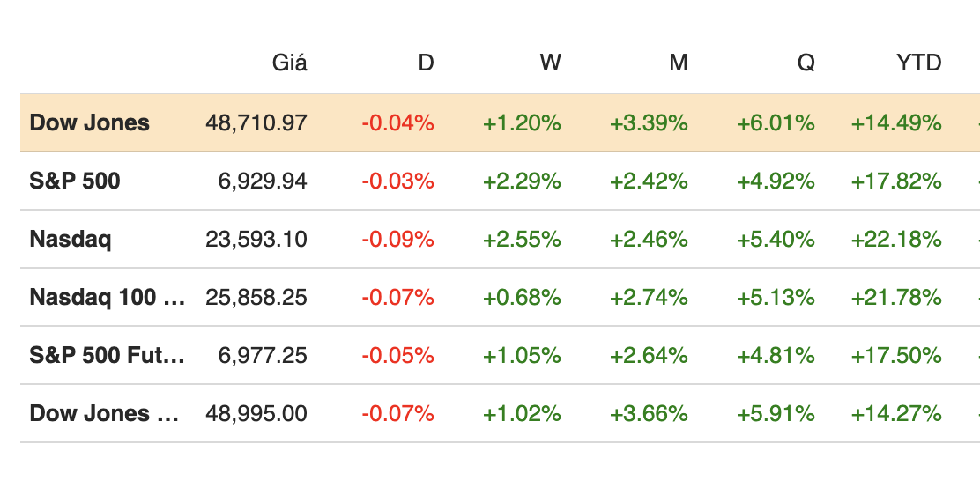Select the Nasdaq index name

coord(71,239)
